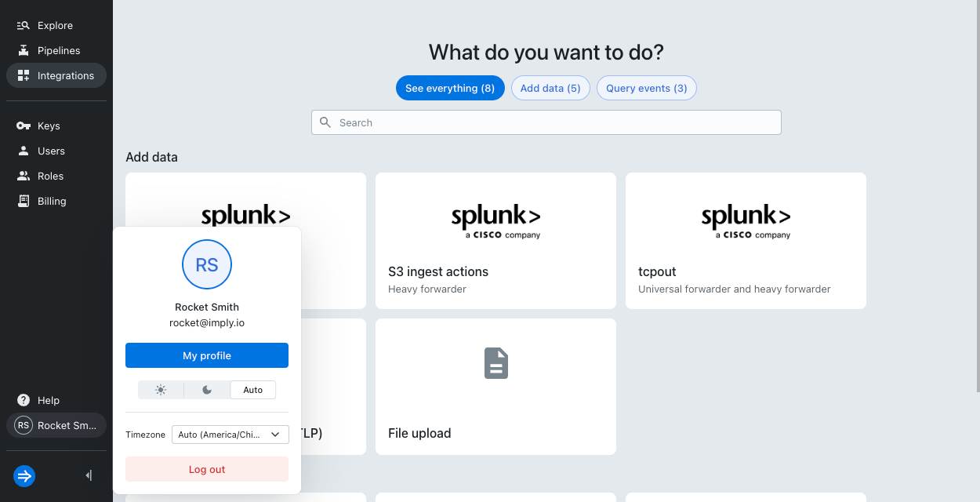Image resolution: width=980 pixels, height=502 pixels.
Task: Open the Keys page
Action: coord(56,125)
